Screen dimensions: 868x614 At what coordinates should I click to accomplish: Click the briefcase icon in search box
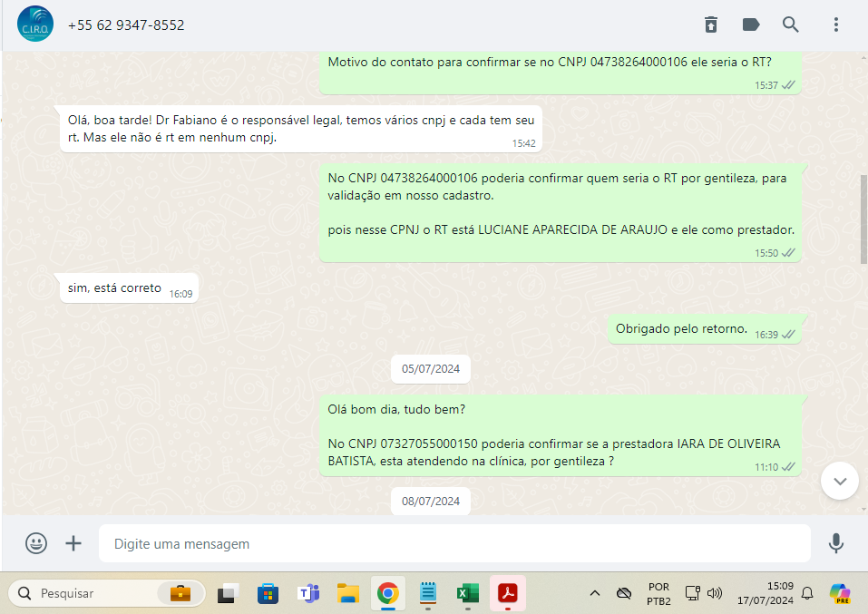tap(180, 593)
